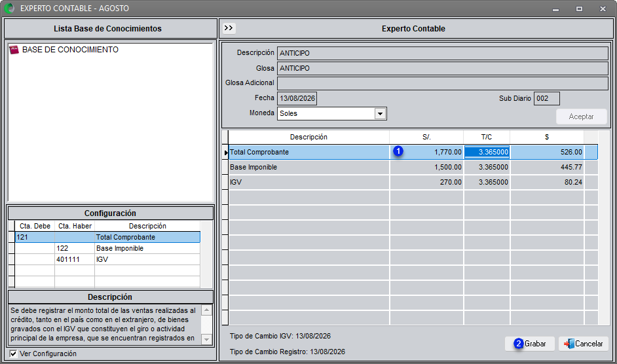Click the empty Glosa Adicional field
The image size is (617, 364).
(443, 83)
